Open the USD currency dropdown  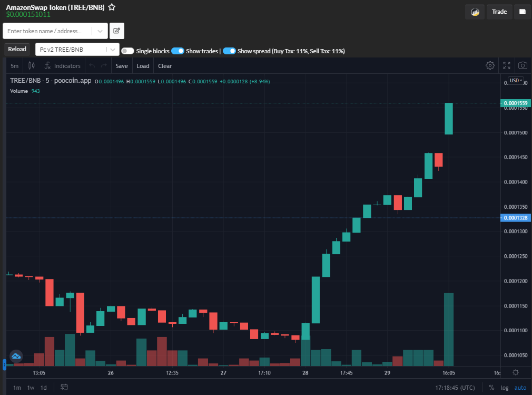[516, 81]
